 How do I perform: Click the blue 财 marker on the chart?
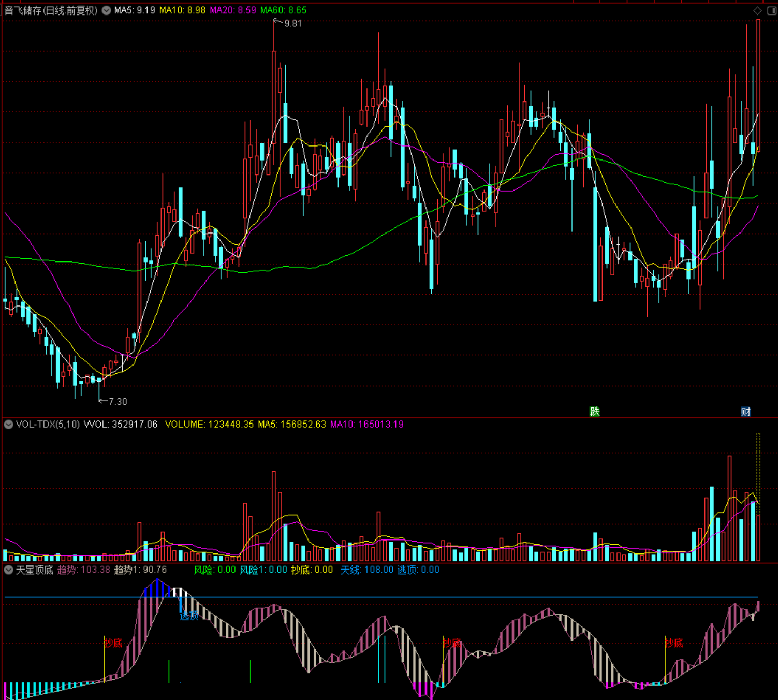[x=745, y=412]
